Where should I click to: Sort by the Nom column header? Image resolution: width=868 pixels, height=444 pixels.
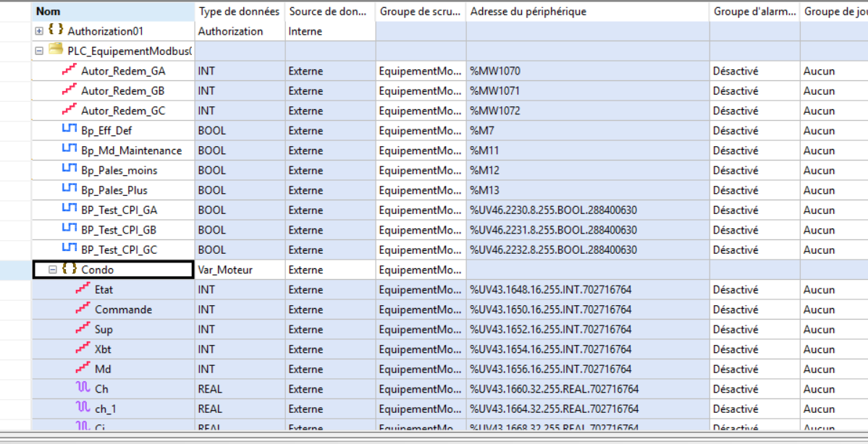point(113,12)
